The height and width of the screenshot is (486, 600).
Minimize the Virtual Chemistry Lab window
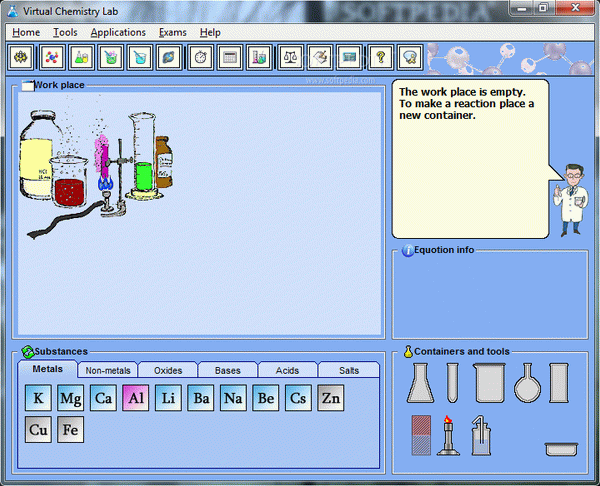click(522, 8)
